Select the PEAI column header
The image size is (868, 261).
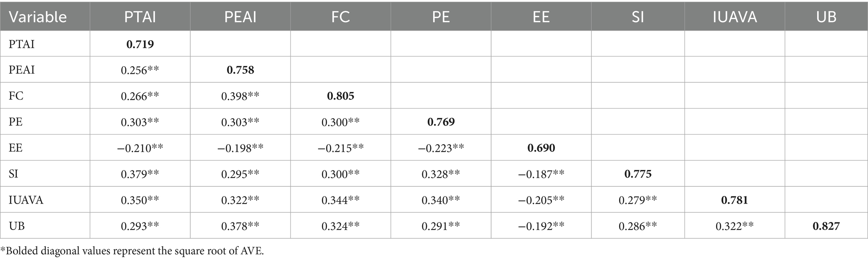pyautogui.click(x=240, y=17)
